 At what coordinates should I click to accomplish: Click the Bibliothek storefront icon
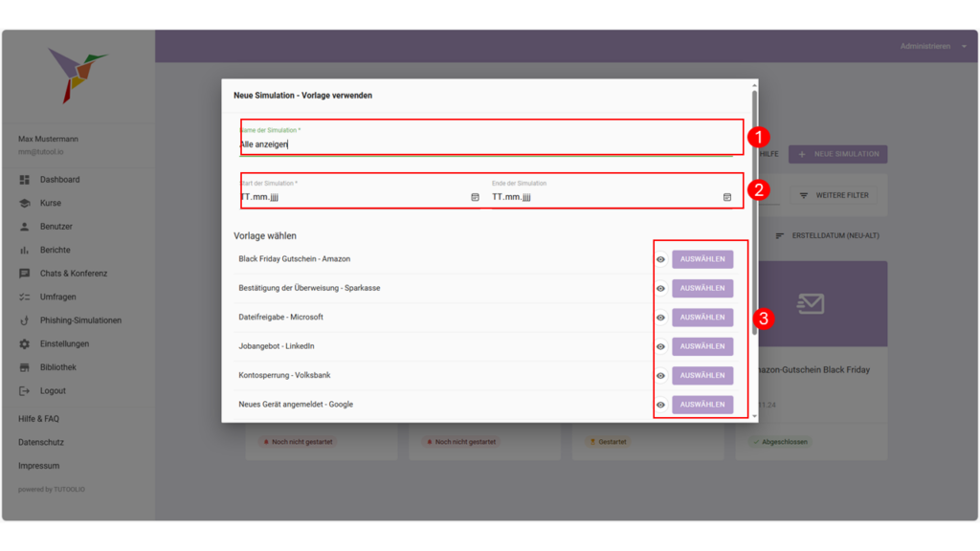tap(24, 367)
